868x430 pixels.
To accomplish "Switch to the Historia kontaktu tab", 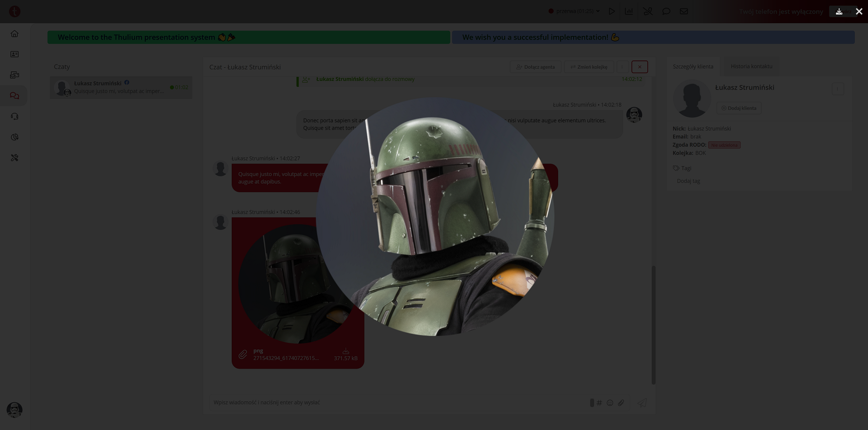I will [751, 66].
